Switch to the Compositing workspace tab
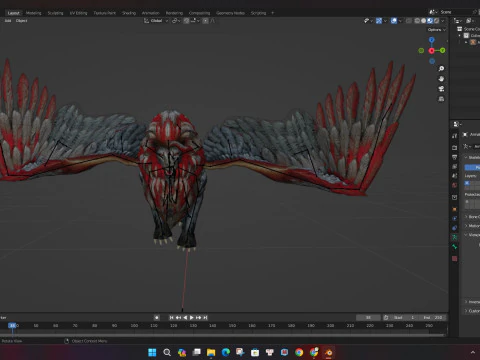 (x=199, y=13)
